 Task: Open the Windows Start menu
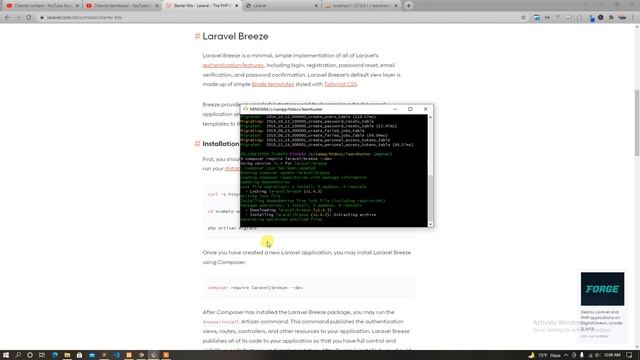(x=6, y=355)
